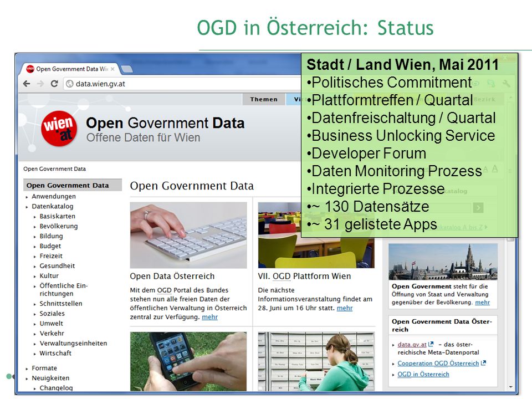Click the Open Government Data Österreich box heading
532x399 pixels.
442,325
